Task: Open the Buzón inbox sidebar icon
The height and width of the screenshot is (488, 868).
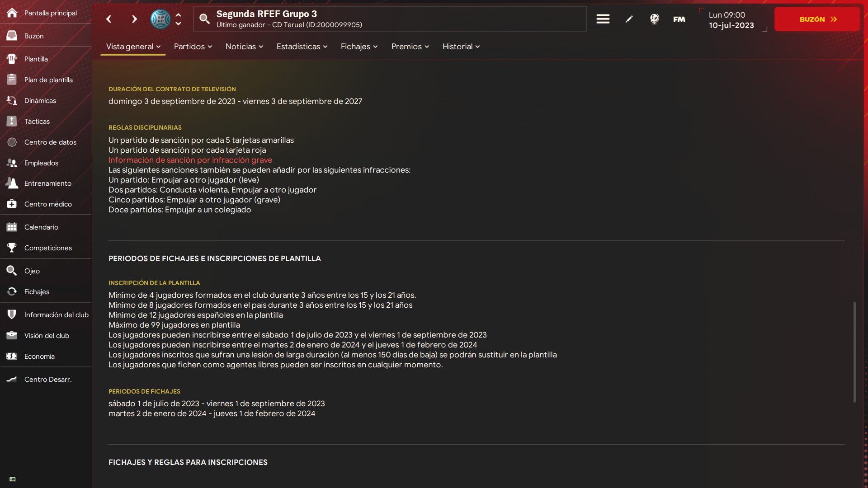Action: tap(12, 36)
